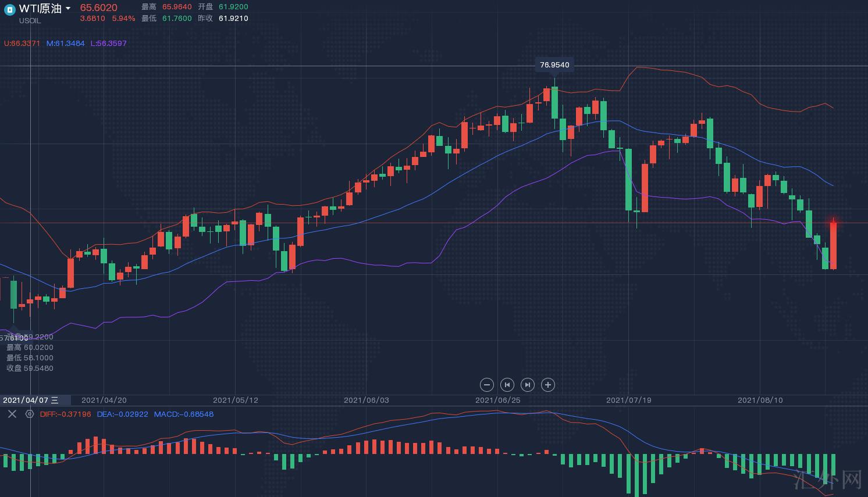This screenshot has width=868, height=497.
Task: Open MACD indicator settings hexagon icon
Action: click(30, 414)
